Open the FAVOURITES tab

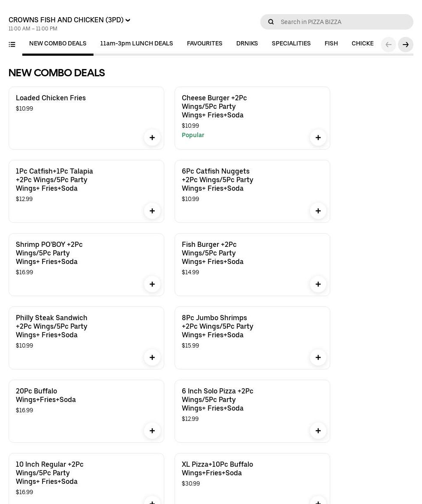coord(205,44)
